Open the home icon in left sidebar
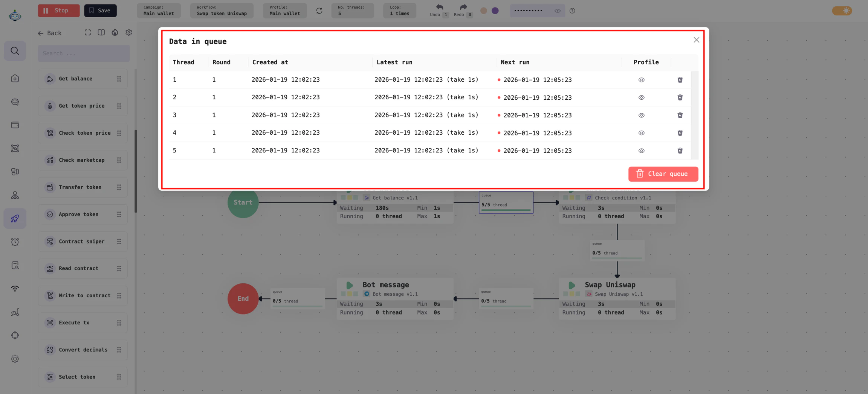Screen dimensions: 868x394 (x=15, y=78)
